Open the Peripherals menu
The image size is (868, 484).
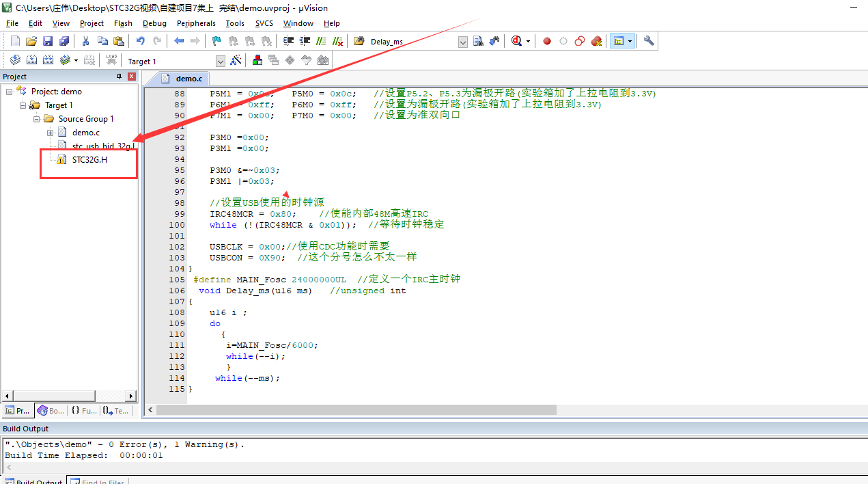point(196,23)
